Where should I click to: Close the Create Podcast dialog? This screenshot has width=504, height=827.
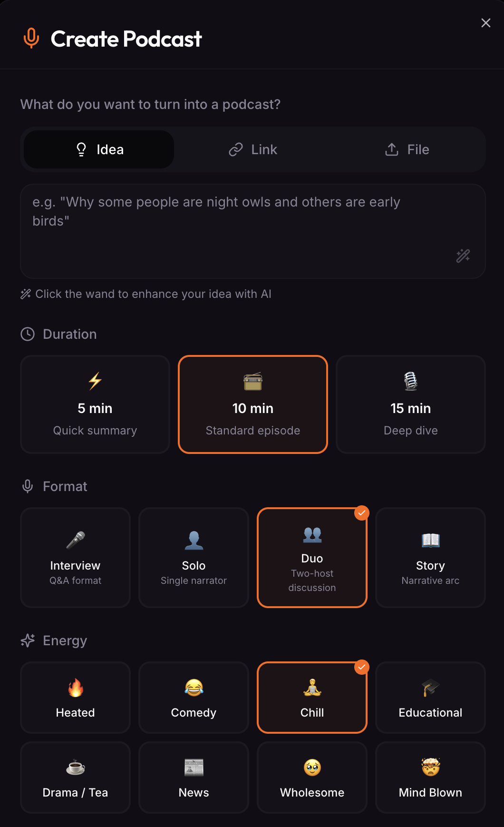tap(485, 22)
